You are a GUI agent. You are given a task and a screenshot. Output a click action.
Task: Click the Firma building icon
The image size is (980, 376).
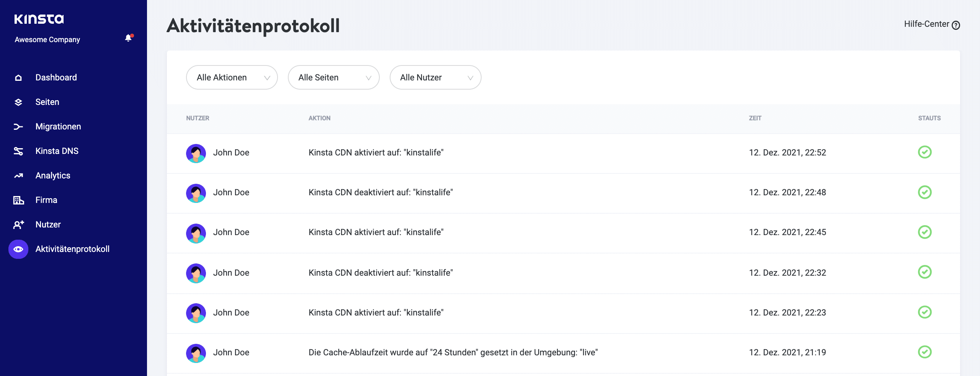click(x=18, y=200)
